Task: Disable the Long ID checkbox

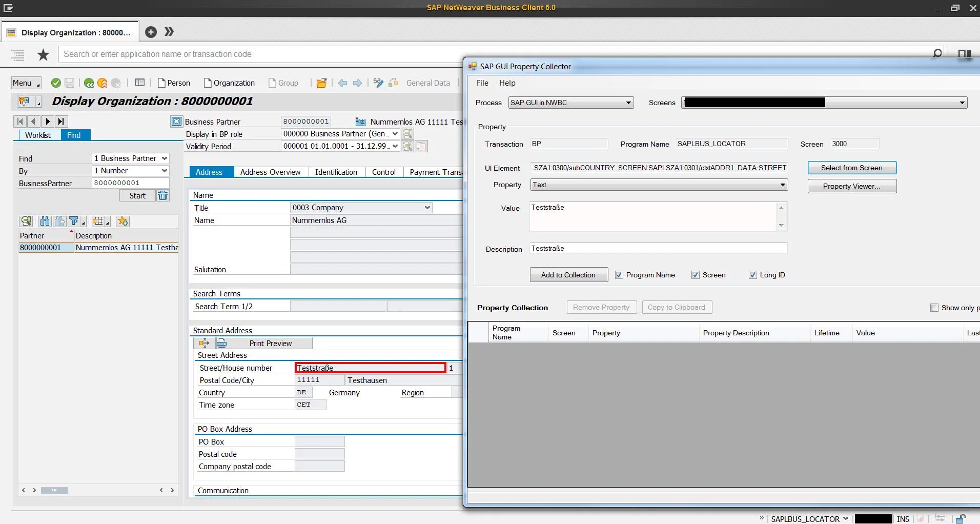Action: [x=753, y=275]
